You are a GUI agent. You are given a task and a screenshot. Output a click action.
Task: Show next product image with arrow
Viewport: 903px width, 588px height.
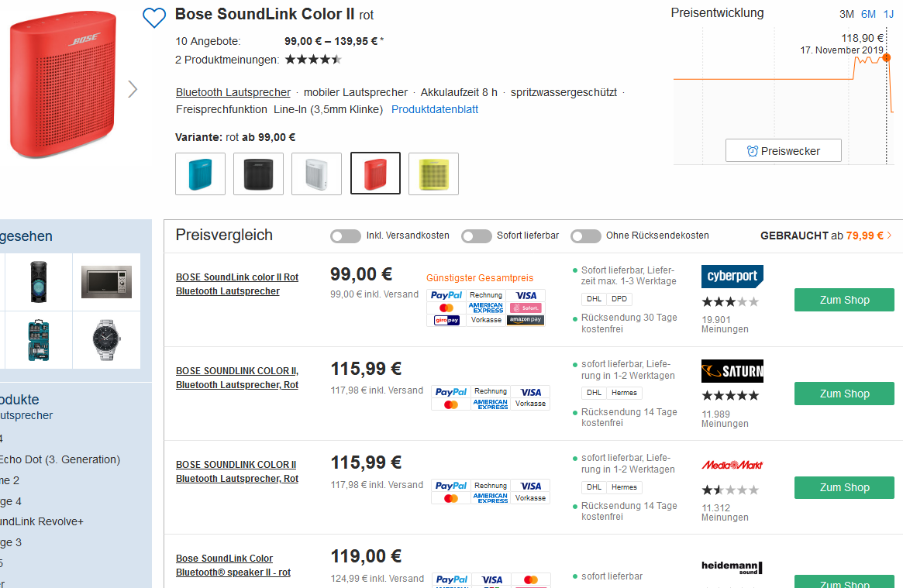click(133, 89)
